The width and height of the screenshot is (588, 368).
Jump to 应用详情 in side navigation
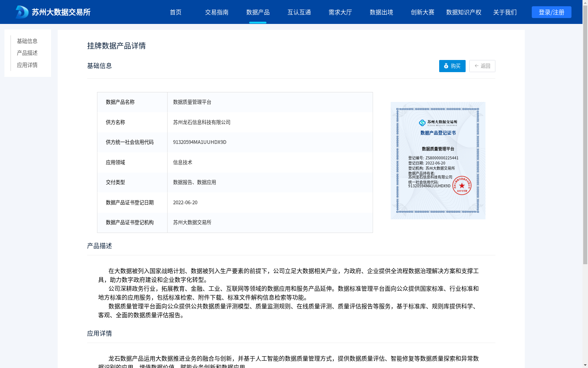coord(27,65)
